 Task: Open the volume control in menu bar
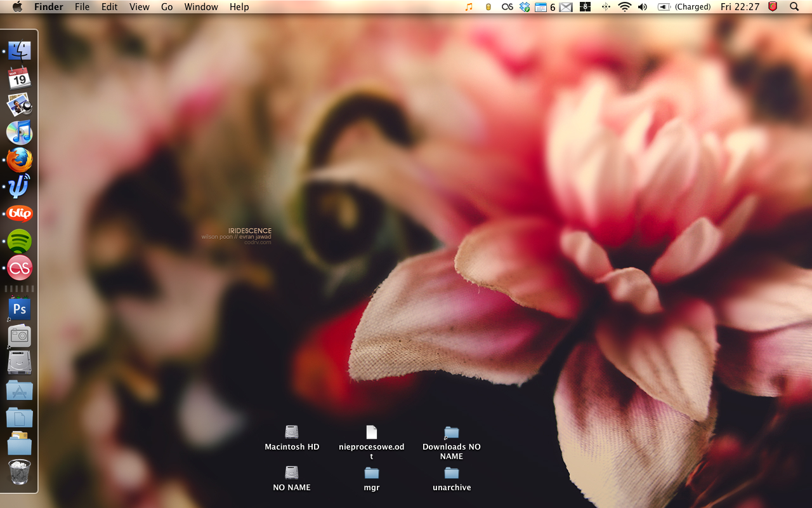[643, 7]
